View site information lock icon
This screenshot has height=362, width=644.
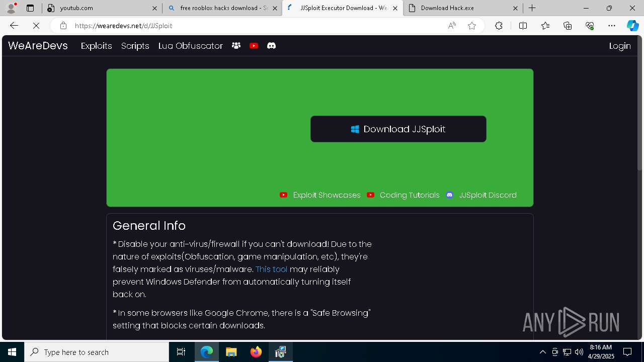(x=63, y=26)
